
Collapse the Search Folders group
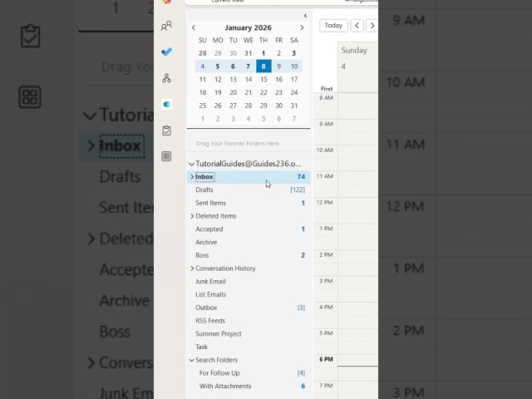192,360
